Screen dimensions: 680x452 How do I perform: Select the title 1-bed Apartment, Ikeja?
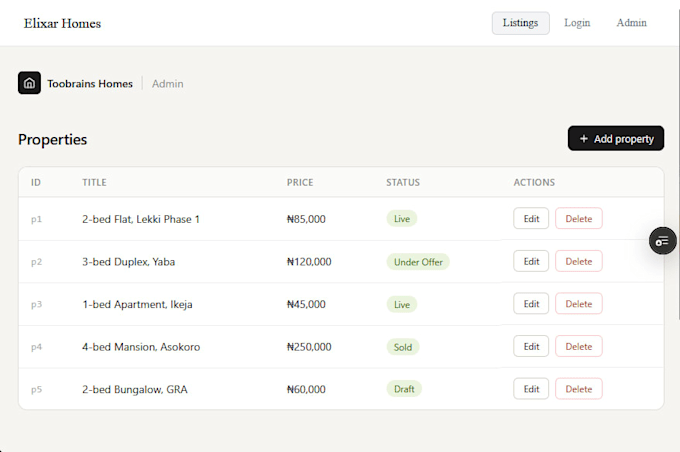click(x=137, y=304)
